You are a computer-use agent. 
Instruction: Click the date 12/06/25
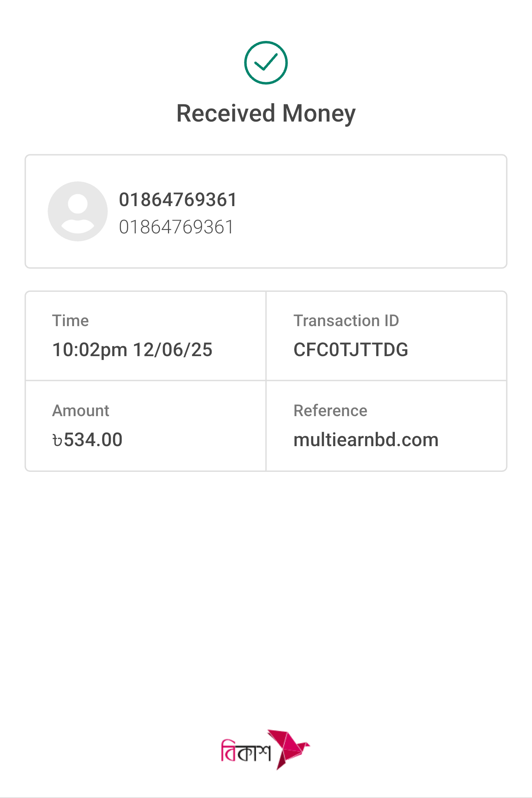click(173, 350)
